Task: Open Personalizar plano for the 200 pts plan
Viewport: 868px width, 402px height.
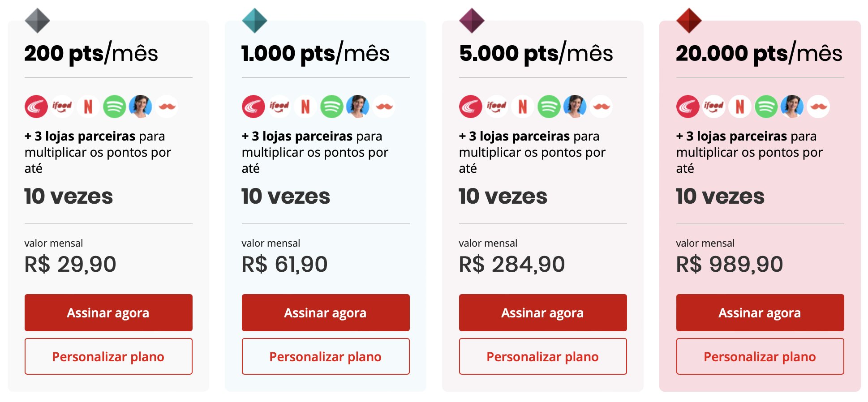Action: point(108,356)
